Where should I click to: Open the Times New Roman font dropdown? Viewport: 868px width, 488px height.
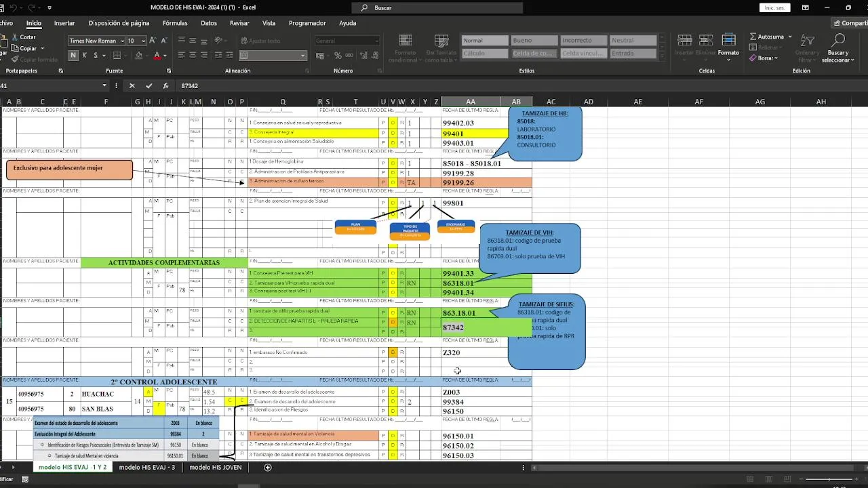coord(121,41)
